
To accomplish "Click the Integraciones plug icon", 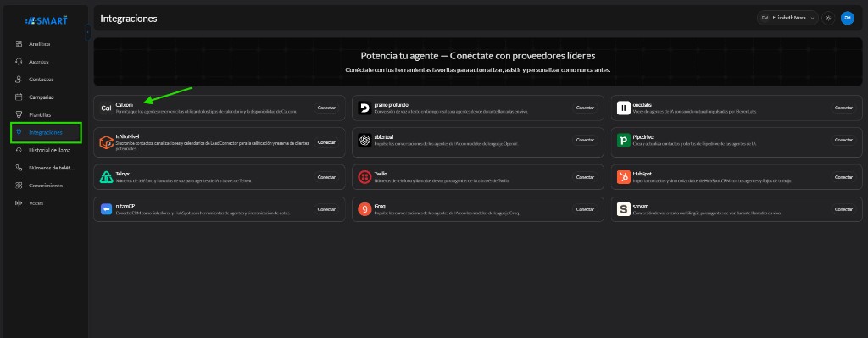I will (19, 132).
